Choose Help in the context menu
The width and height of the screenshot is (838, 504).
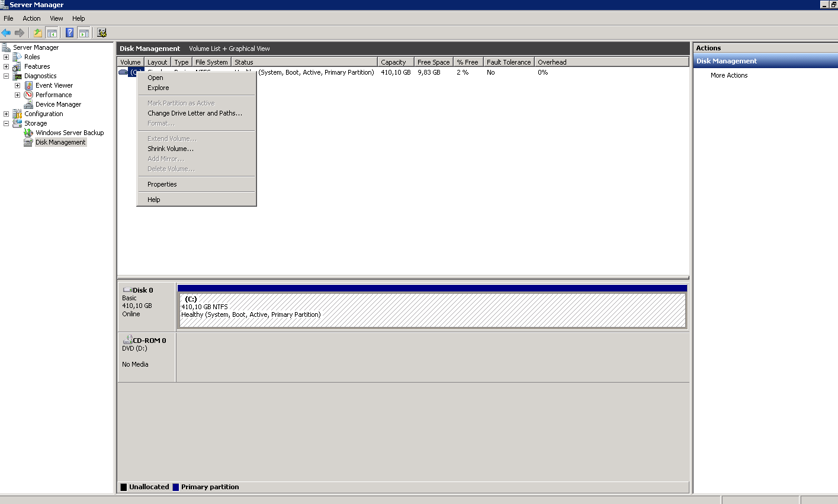click(x=196, y=200)
